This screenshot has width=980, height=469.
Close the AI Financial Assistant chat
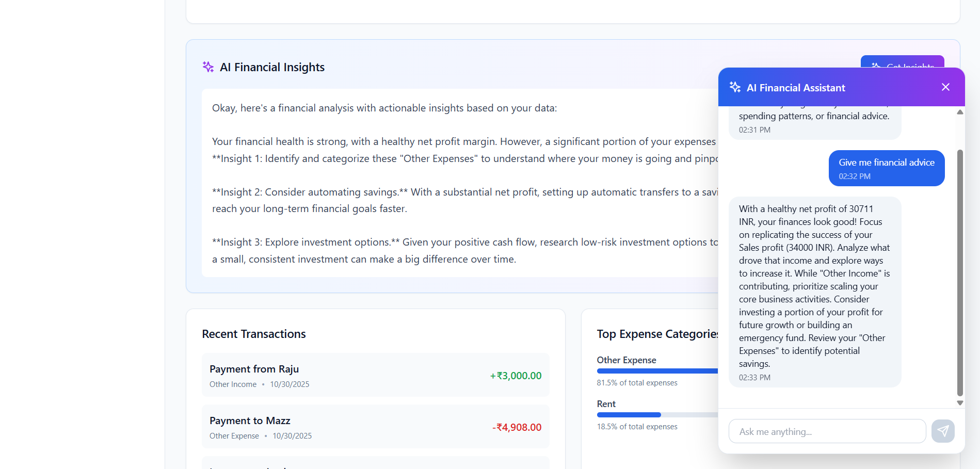click(945, 87)
